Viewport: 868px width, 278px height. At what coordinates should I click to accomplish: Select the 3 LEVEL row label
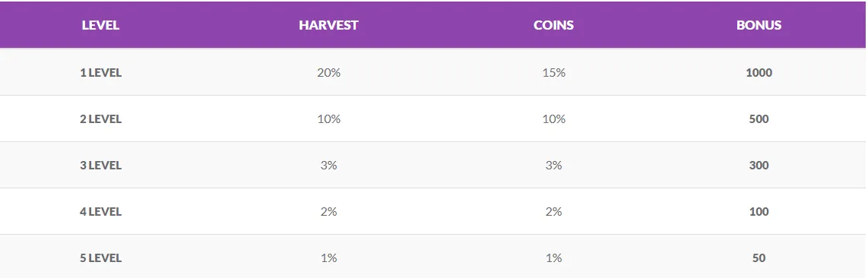pyautogui.click(x=101, y=166)
